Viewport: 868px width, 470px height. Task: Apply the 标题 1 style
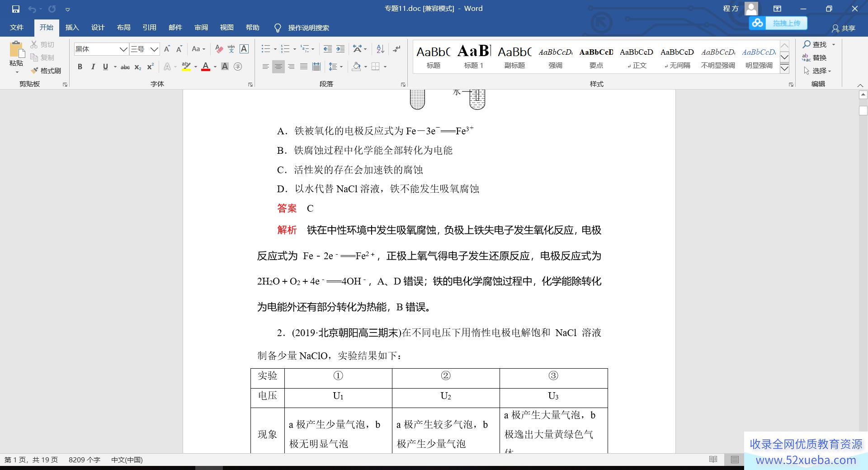pyautogui.click(x=474, y=57)
